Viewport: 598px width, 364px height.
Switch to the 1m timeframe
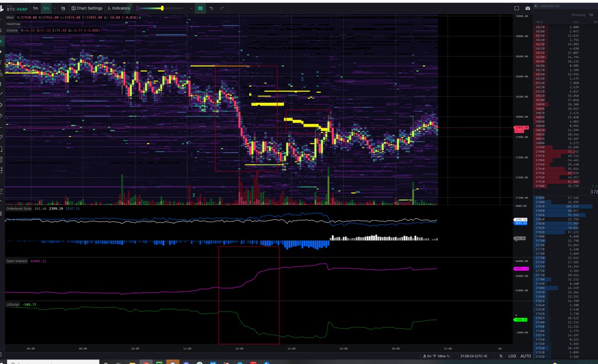35,8
